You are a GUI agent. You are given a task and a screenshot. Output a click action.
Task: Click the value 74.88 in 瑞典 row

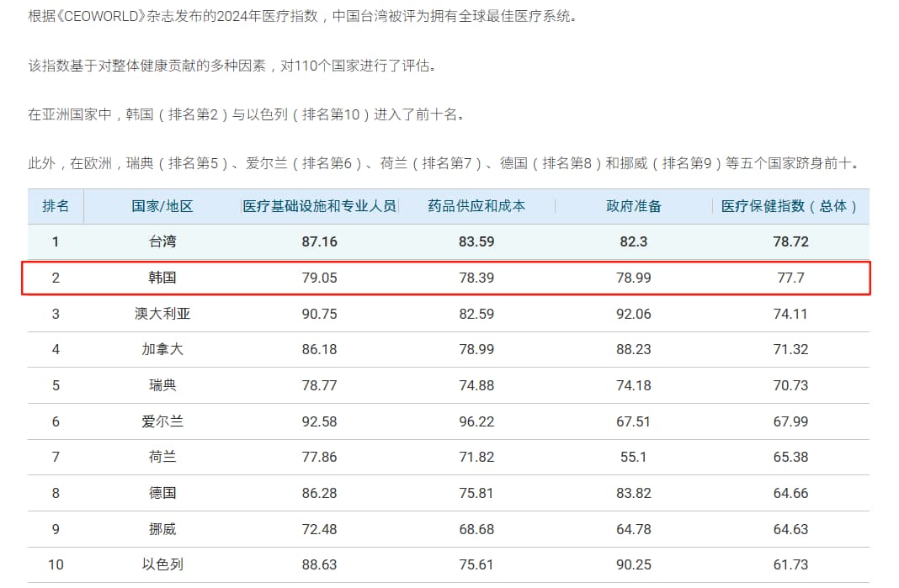coord(476,386)
